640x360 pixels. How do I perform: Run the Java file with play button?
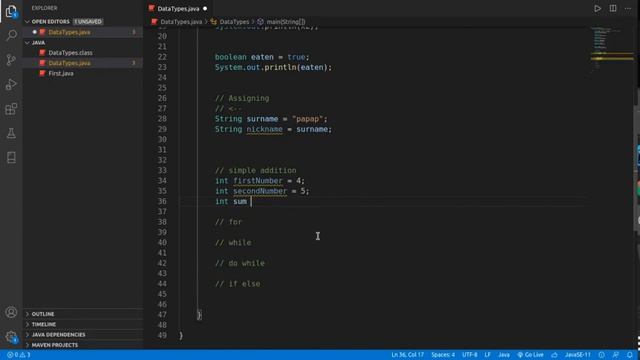(598, 8)
